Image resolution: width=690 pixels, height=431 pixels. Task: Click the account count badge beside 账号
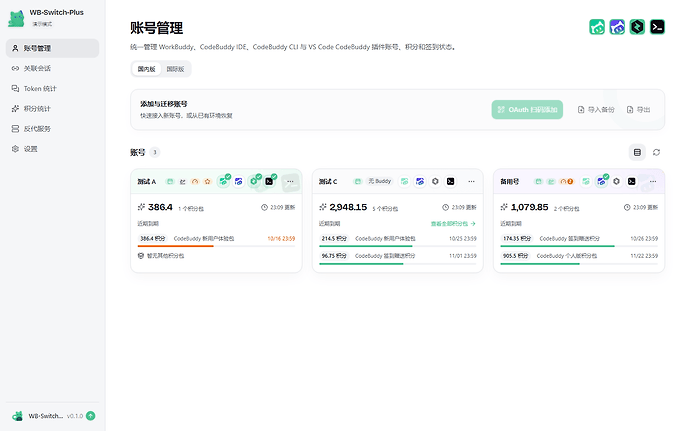point(154,152)
